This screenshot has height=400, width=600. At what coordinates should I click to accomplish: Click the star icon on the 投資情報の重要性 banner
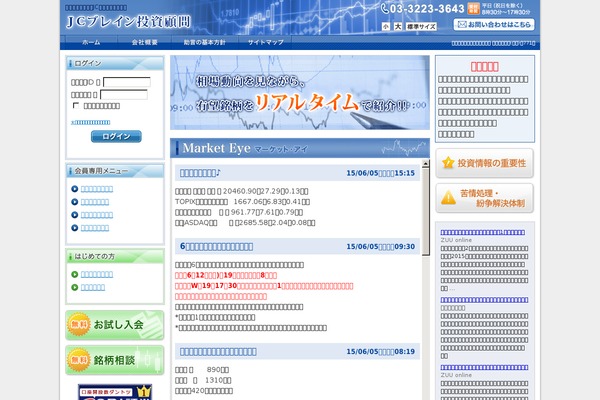(448, 163)
